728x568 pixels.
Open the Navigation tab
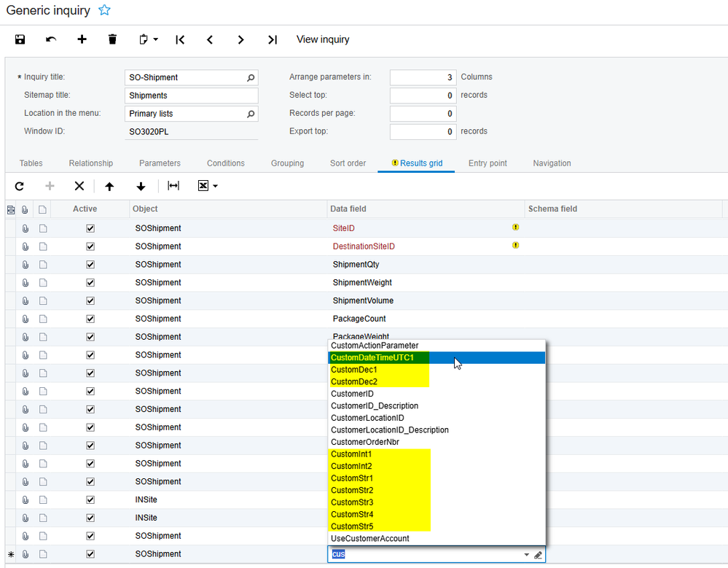(x=552, y=163)
